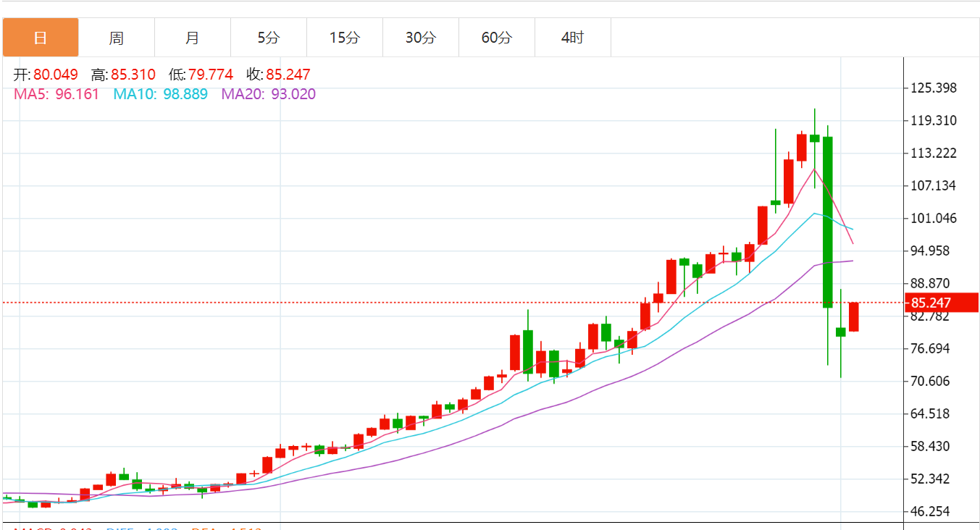Click the closing price value 85.247 at top
This screenshot has height=530, width=980.
[x=288, y=75]
